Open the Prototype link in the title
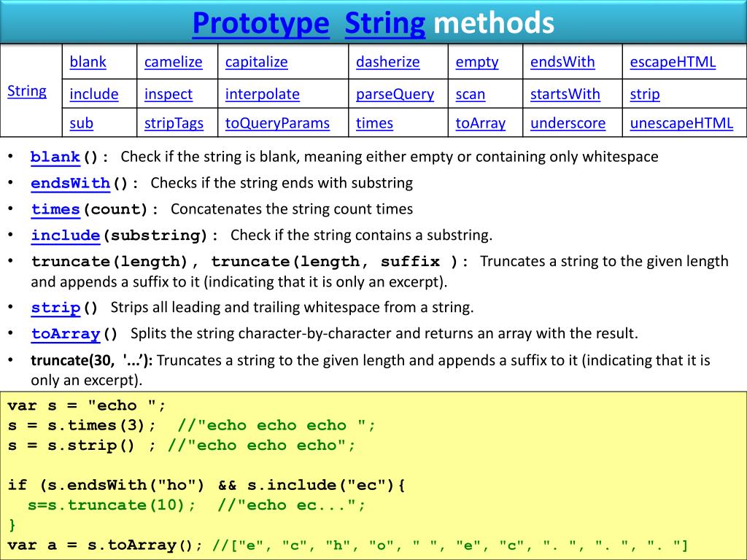 (x=260, y=23)
